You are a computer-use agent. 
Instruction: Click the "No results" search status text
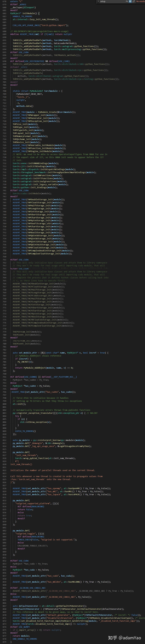[x=140, y=2]
